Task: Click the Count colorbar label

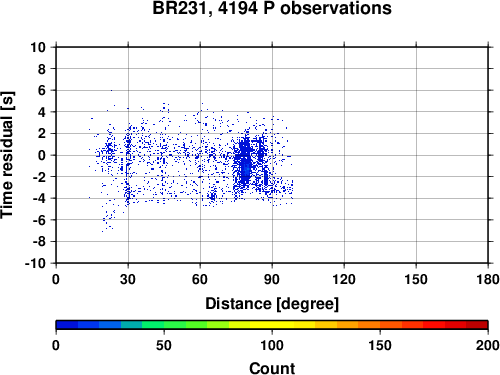Action: click(x=272, y=368)
